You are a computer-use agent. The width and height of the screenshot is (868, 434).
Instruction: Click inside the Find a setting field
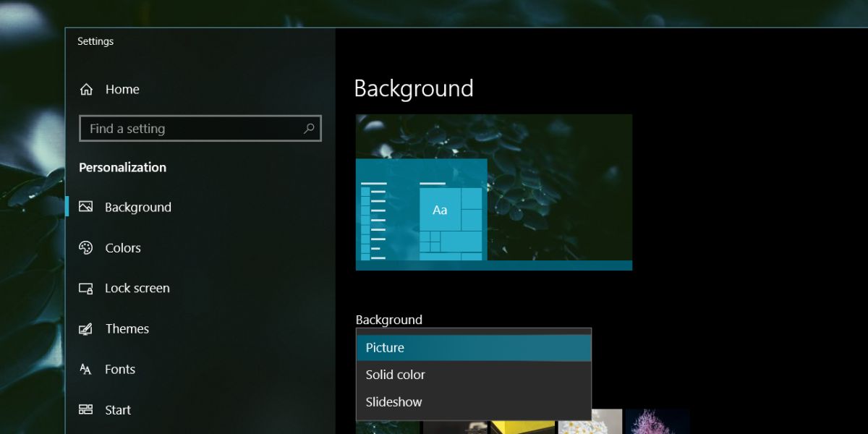click(181, 128)
